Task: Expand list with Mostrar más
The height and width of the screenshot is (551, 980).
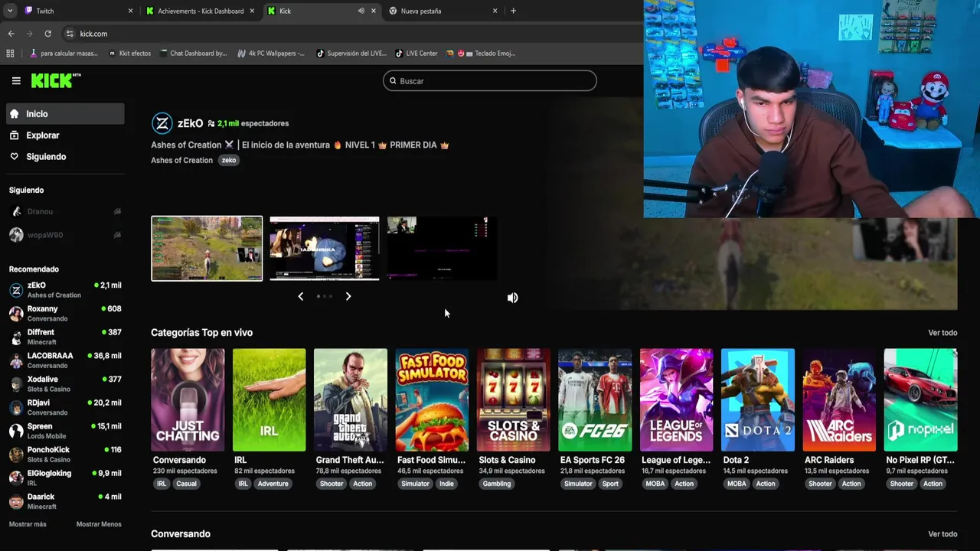Action: point(28,524)
